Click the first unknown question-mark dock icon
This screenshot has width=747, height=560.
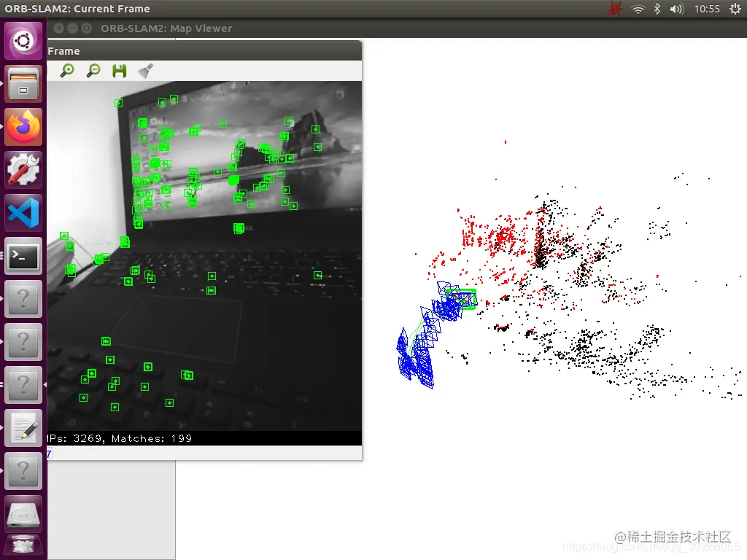click(x=23, y=298)
